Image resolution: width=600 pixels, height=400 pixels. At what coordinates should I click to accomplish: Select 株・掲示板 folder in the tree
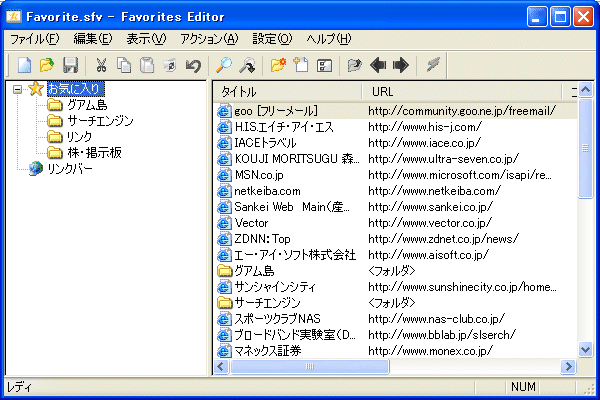point(95,152)
